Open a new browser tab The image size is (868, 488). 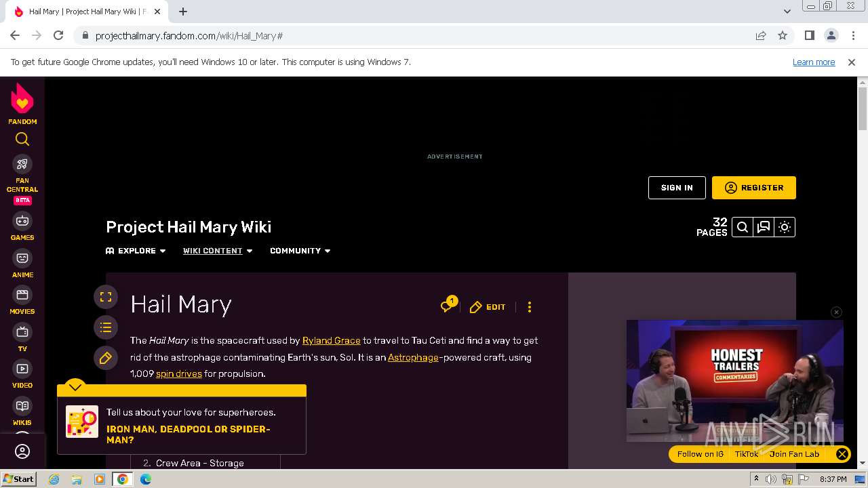[x=183, y=12]
